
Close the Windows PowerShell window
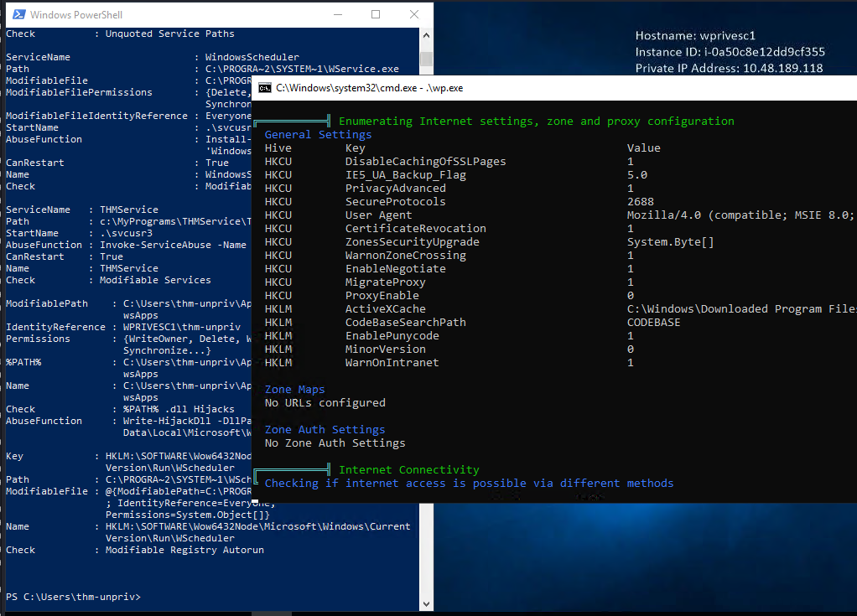(414, 14)
